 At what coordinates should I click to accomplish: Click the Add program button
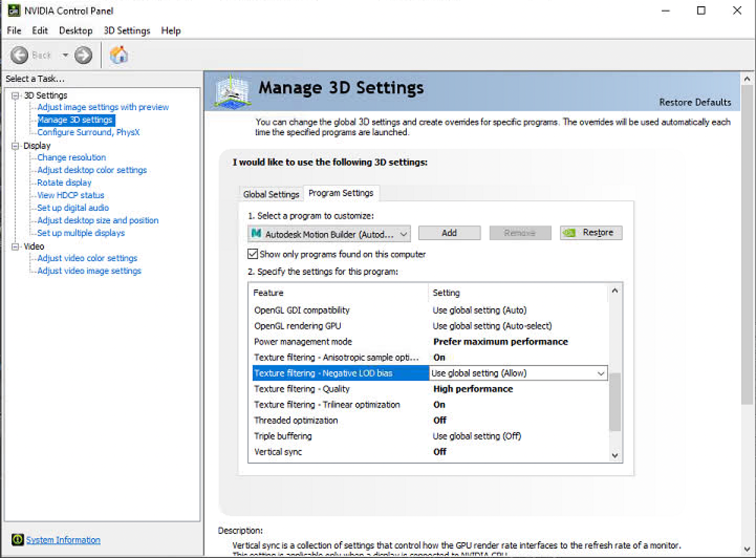pos(449,232)
